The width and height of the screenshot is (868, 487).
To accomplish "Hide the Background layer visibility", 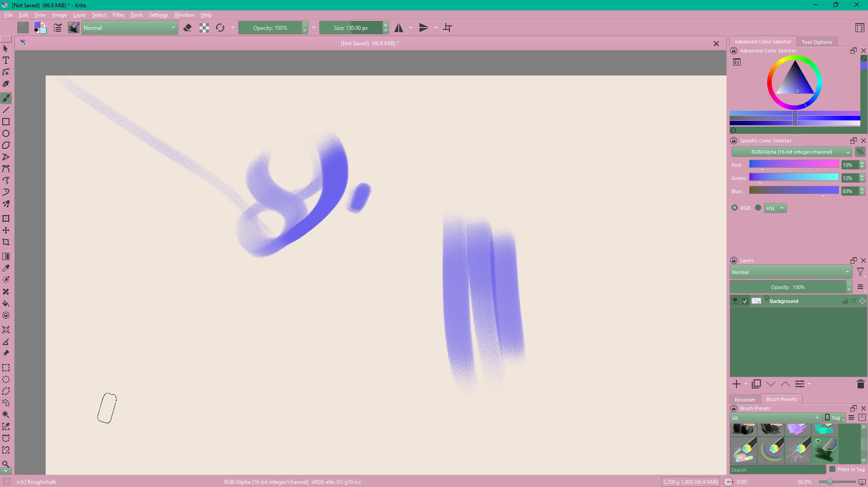I will tap(735, 301).
